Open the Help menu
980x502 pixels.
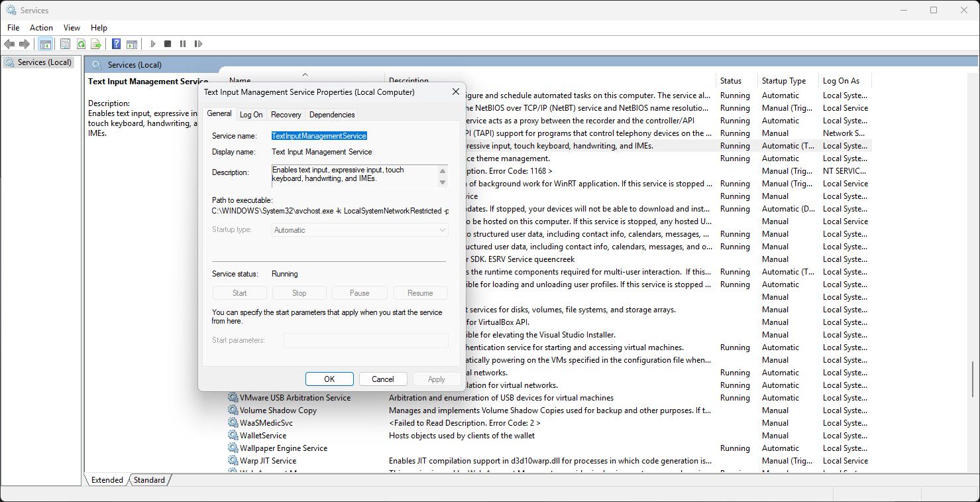(x=99, y=28)
